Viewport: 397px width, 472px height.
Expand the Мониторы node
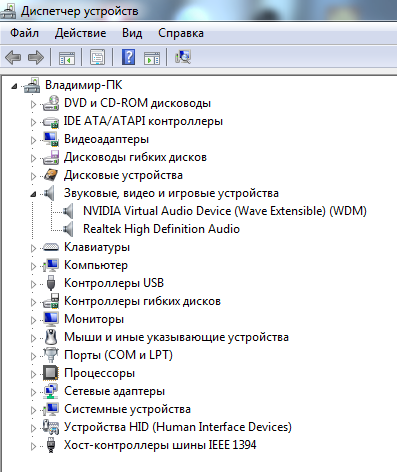pos(33,320)
